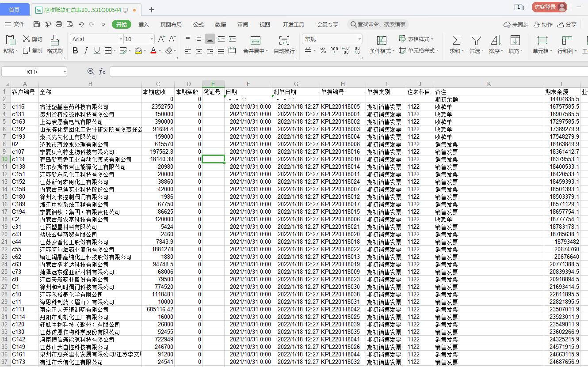This screenshot has height=367, width=588.
Task: Open the number format dropdown showing 常规
Action: (359, 39)
